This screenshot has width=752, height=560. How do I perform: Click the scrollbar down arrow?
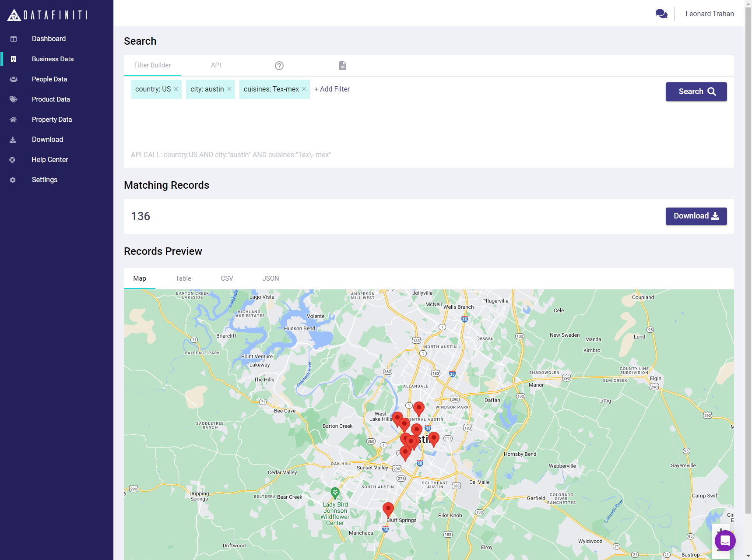click(x=748, y=556)
